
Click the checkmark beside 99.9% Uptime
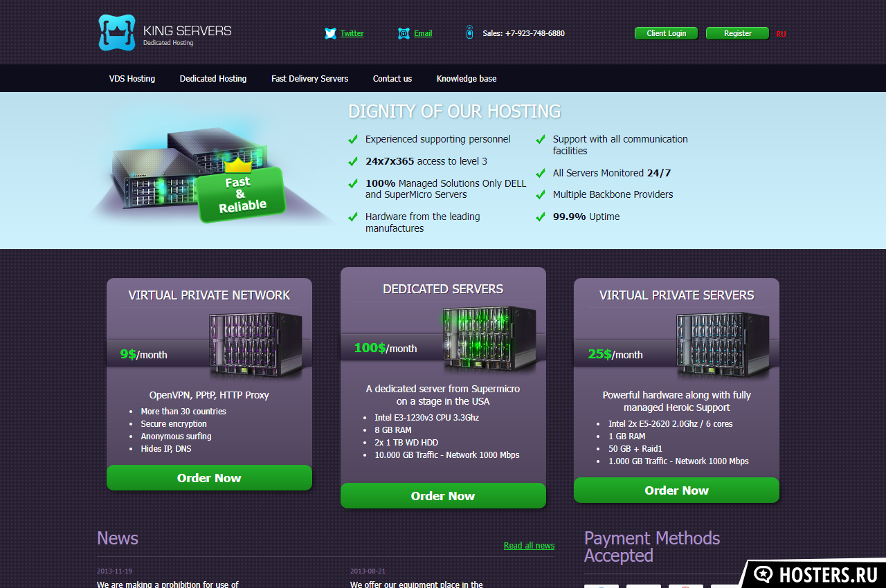541,217
